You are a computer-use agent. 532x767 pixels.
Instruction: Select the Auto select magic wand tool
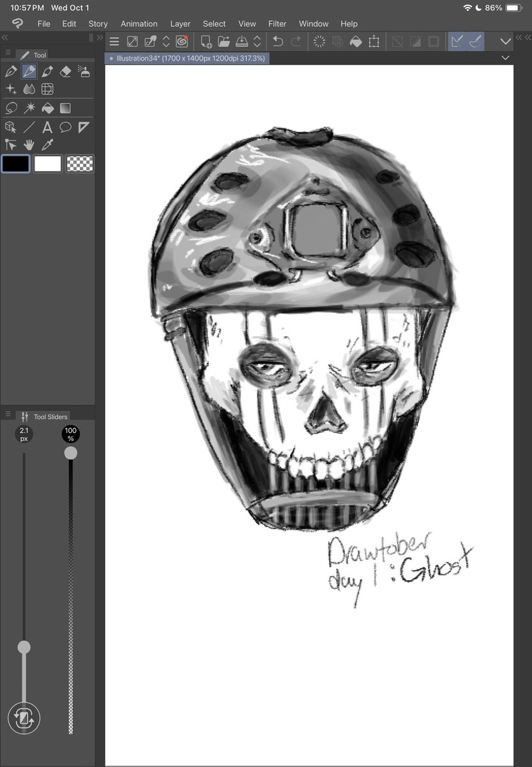[29, 108]
